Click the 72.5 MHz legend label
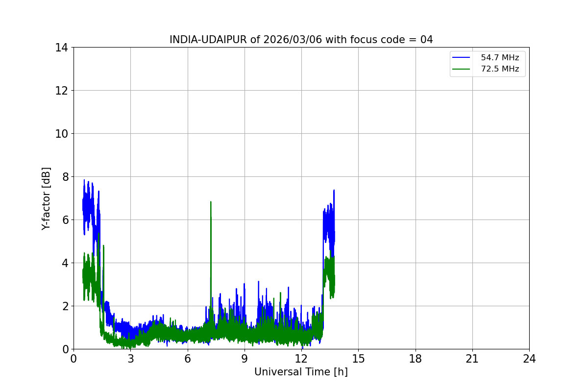Screen dimensions: 588x392 click(x=500, y=69)
